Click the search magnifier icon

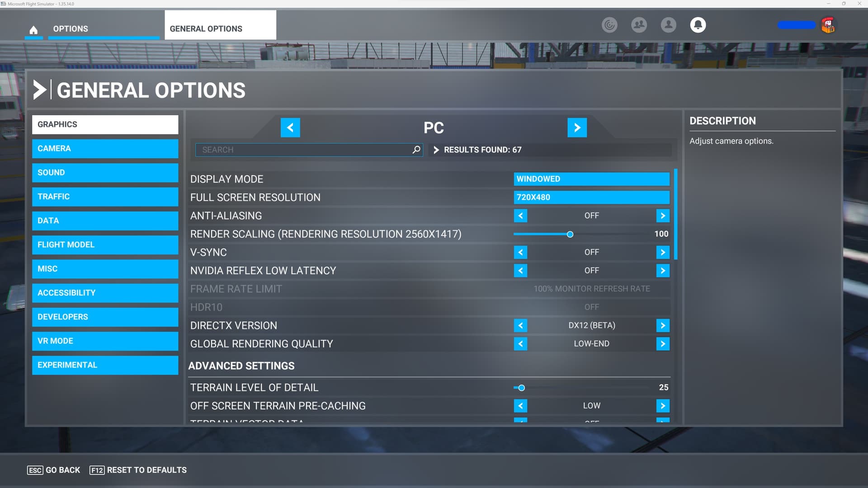point(416,150)
